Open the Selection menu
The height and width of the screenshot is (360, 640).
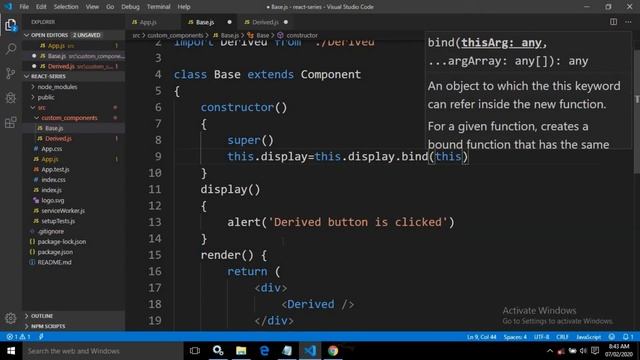[x=66, y=7]
